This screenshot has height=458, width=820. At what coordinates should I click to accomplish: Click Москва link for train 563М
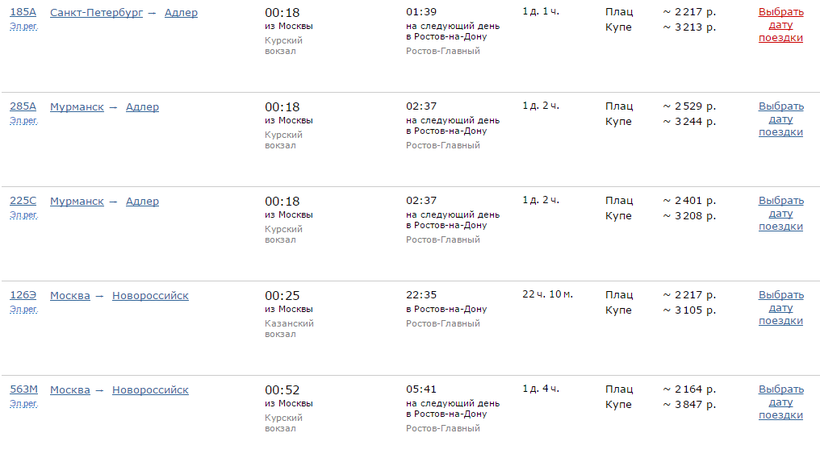[x=70, y=390]
